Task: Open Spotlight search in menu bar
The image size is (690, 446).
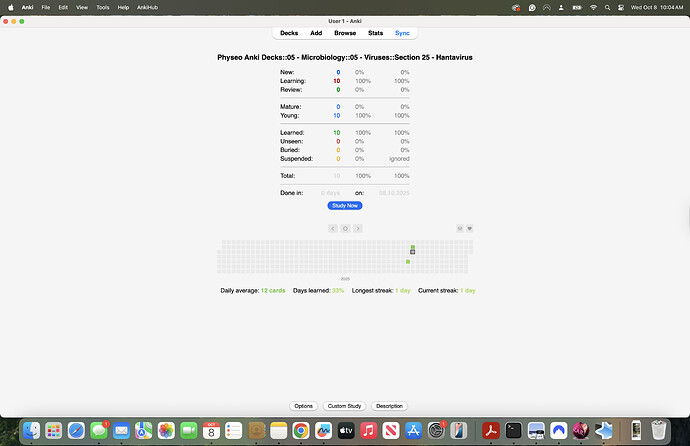Action: (607, 7)
